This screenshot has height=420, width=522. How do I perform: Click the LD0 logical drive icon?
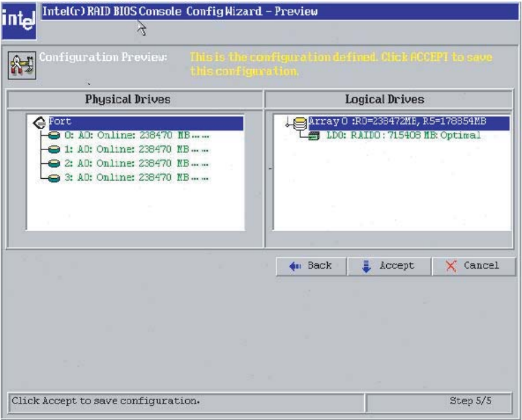pyautogui.click(x=313, y=136)
